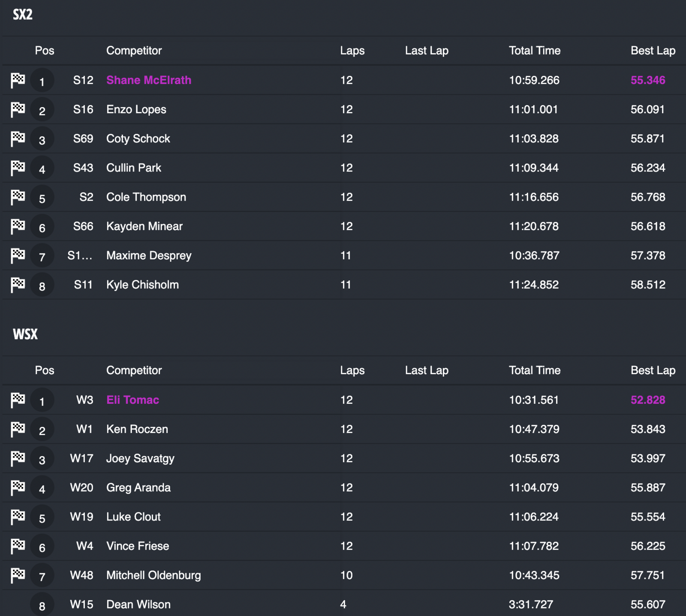Open Shane McElrath competitor name
This screenshot has width=686, height=616.
click(149, 80)
